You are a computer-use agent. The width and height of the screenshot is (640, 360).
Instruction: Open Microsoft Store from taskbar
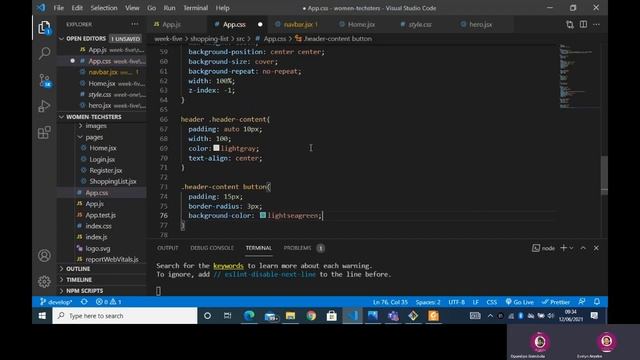[332, 316]
